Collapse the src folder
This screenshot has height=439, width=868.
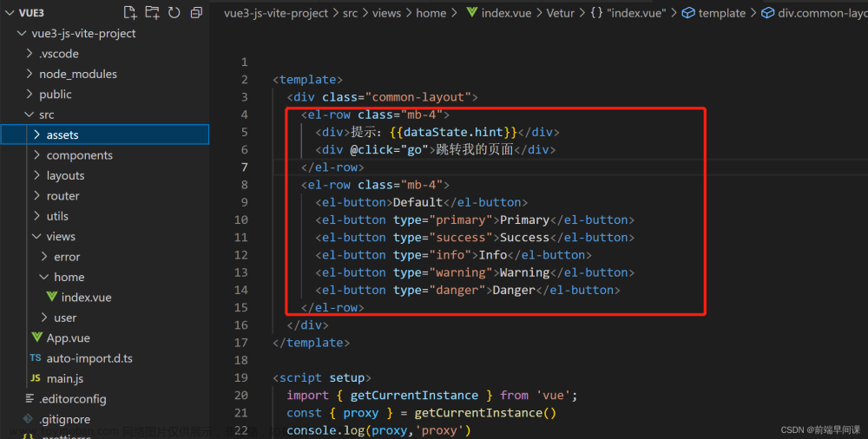pyautogui.click(x=29, y=115)
